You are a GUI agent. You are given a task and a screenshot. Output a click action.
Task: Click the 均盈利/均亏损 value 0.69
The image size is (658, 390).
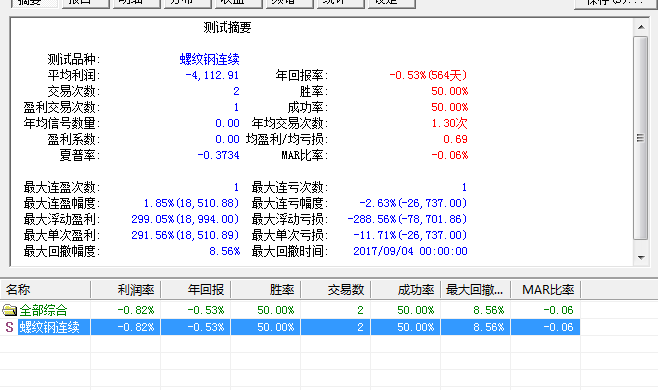click(x=455, y=139)
